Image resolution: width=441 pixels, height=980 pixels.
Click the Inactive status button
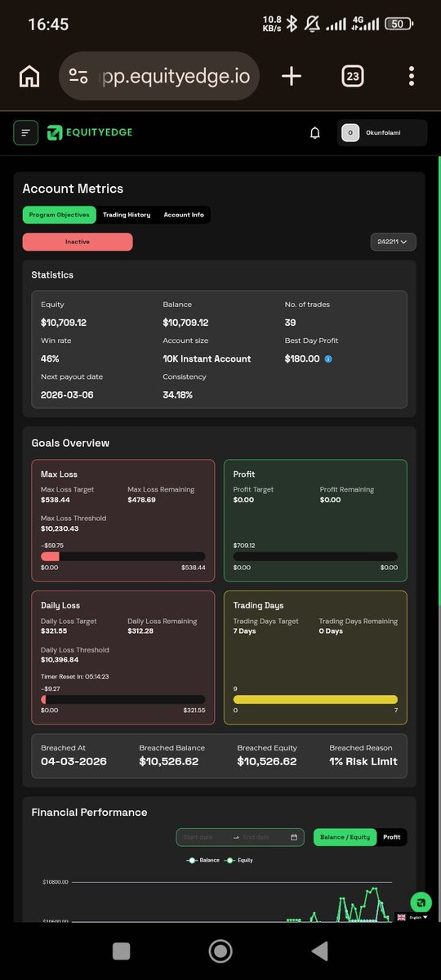point(78,242)
